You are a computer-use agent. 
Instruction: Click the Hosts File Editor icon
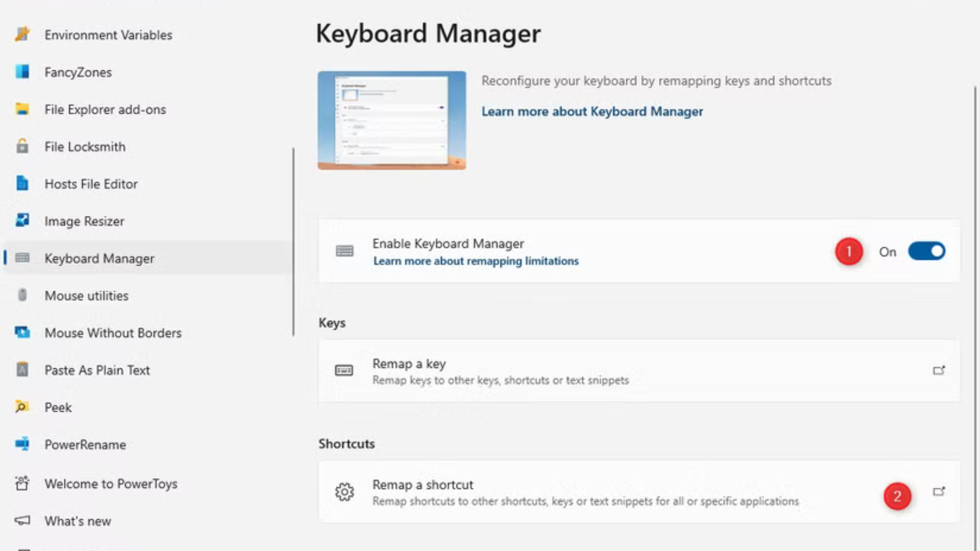pyautogui.click(x=22, y=184)
